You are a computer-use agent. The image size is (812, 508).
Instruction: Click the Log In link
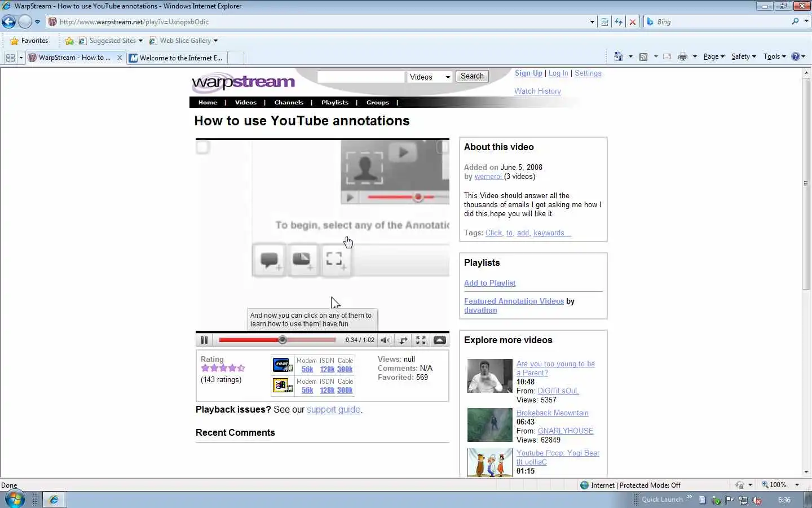coord(558,73)
